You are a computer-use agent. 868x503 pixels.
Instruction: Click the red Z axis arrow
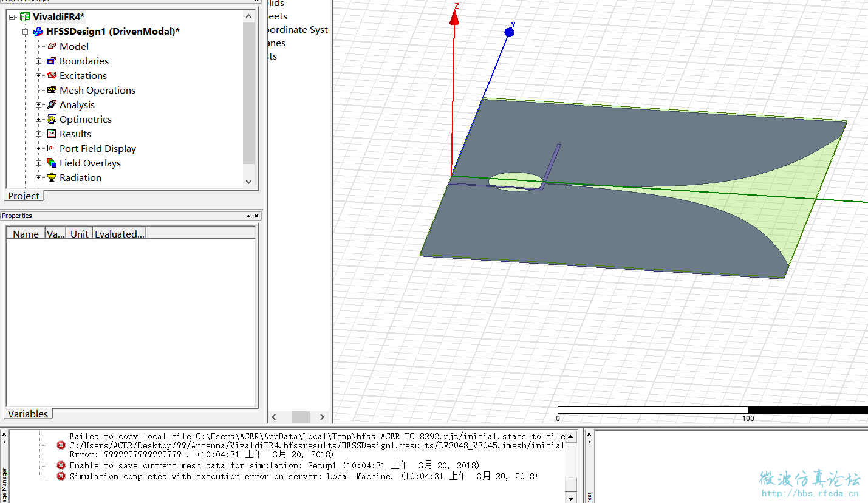(454, 16)
